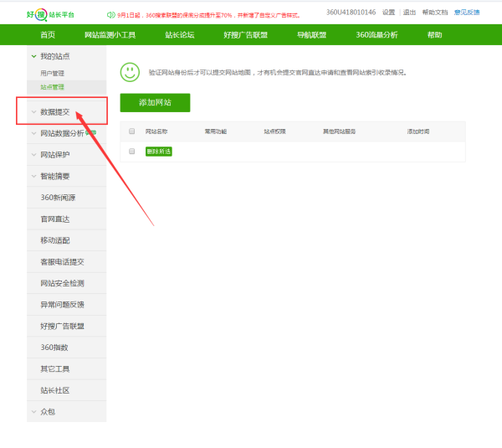Expand the 网站保护 sidebar section
The height and width of the screenshot is (448, 502).
pos(55,155)
